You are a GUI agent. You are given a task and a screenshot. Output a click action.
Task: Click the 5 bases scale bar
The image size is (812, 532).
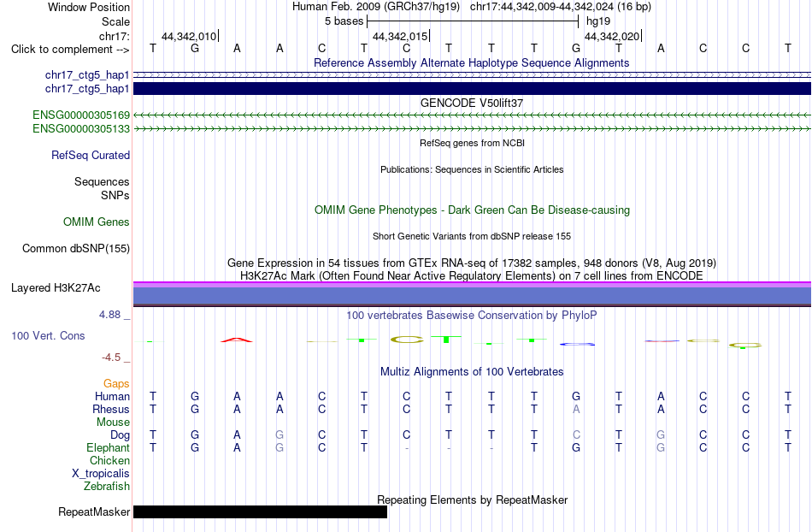(473, 21)
